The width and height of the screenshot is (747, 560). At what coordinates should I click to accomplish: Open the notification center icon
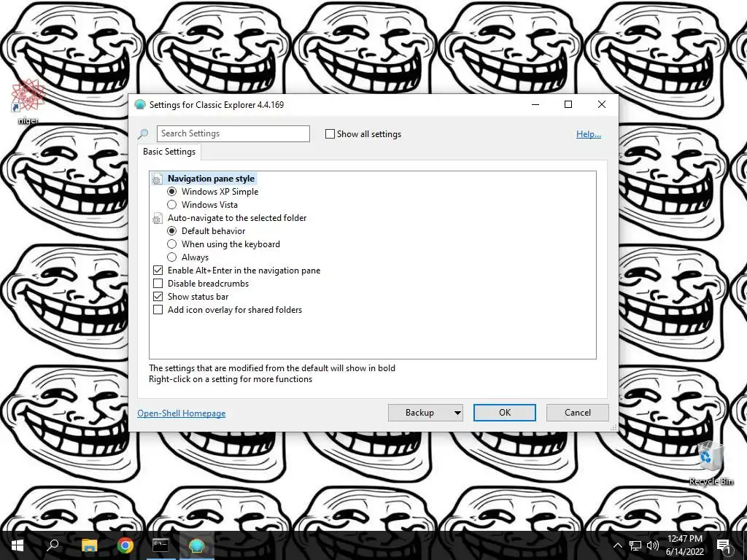(x=724, y=546)
